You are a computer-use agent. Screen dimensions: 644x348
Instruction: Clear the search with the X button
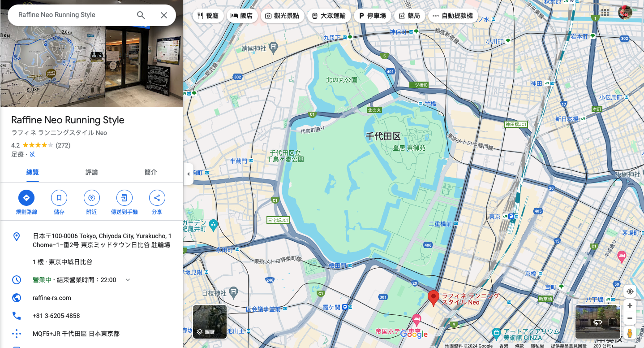pyautogui.click(x=164, y=15)
